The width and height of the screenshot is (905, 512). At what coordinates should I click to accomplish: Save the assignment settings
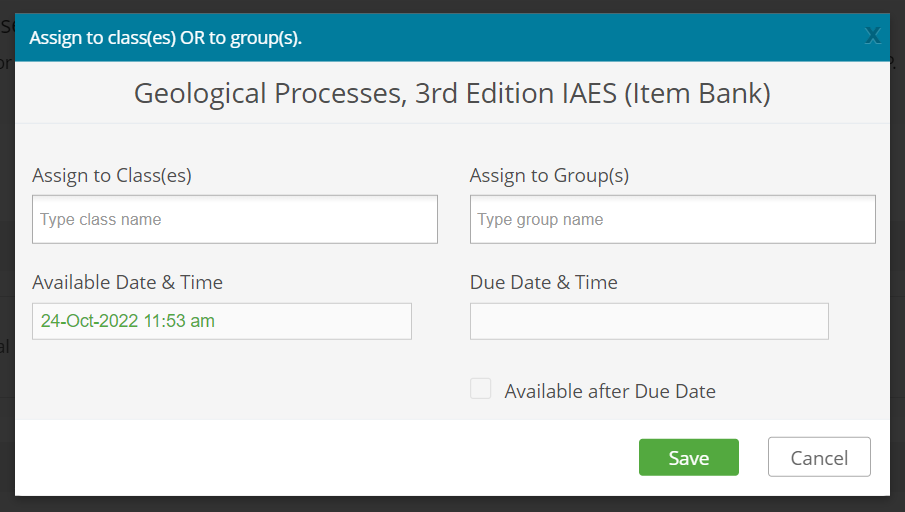[x=688, y=457]
